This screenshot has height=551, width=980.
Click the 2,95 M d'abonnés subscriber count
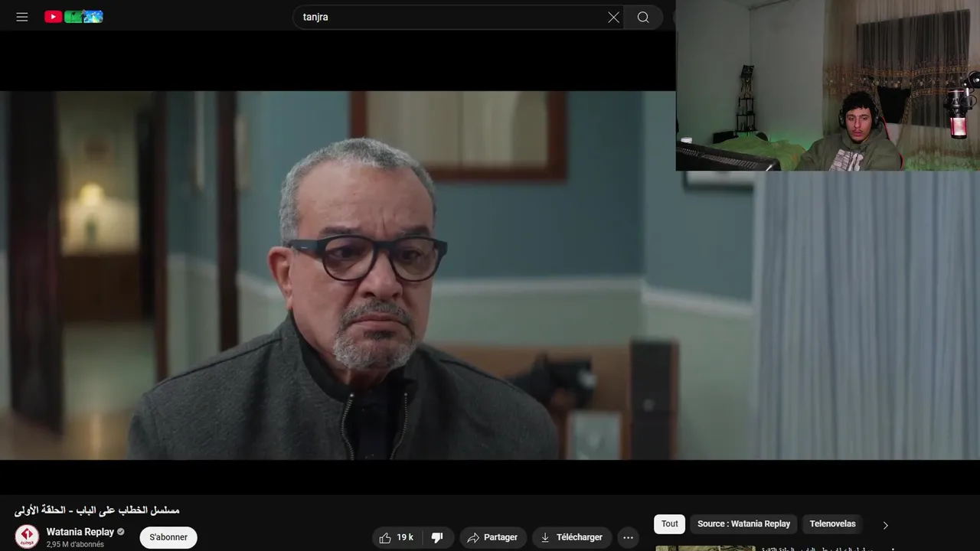click(x=75, y=544)
